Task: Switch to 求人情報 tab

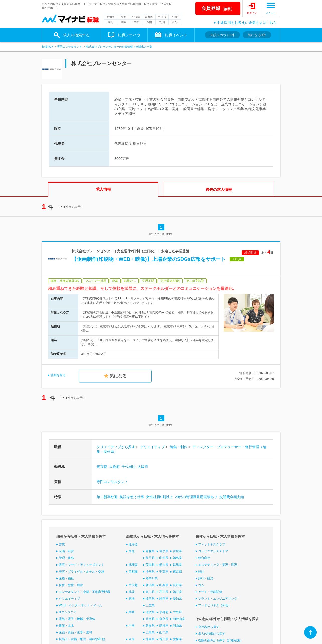Action: tap(103, 189)
